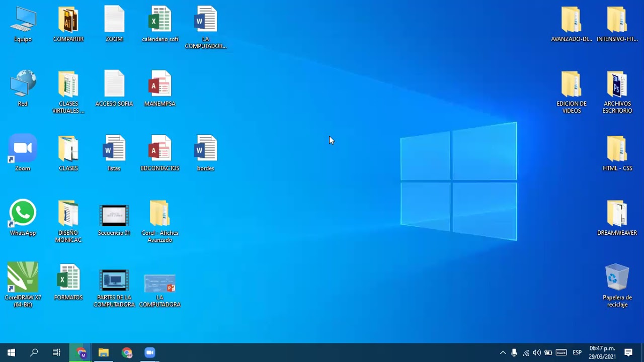Open the Windows Start menu
The height and width of the screenshot is (362, 644).
(x=11, y=352)
